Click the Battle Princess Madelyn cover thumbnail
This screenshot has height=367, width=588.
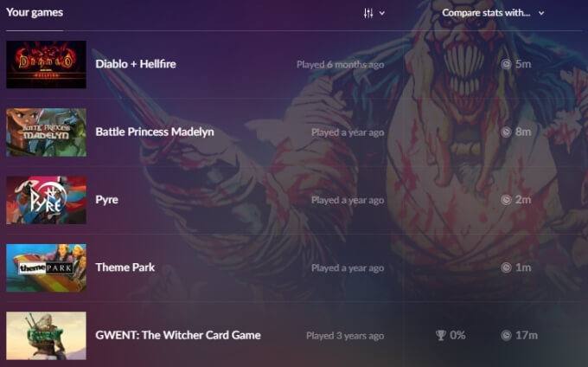coord(46,132)
